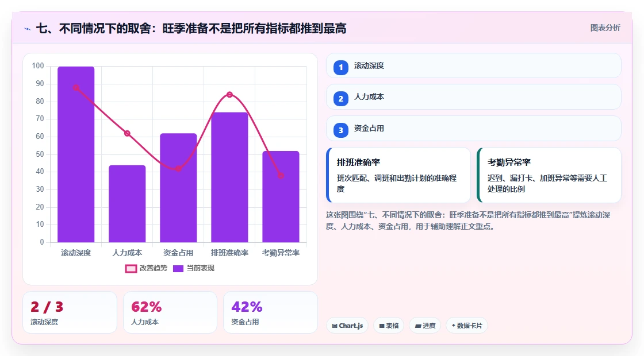The height and width of the screenshot is (356, 644).
Task: Click the trend line peak point at 排班准确率
Action: 229,95
